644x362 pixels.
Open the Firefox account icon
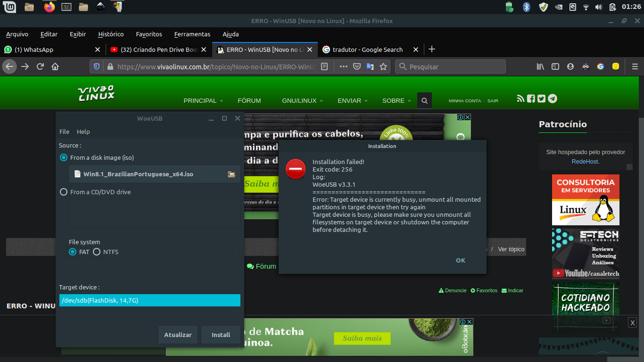[x=570, y=66]
